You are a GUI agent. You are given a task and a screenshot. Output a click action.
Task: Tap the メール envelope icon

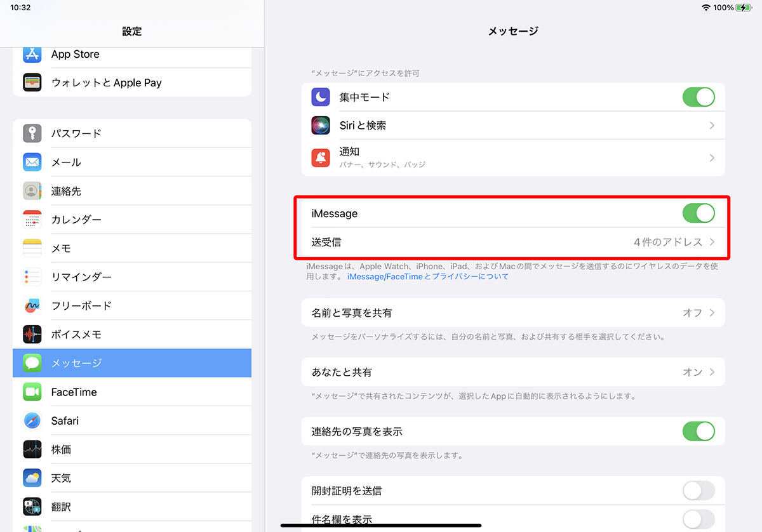click(x=32, y=162)
